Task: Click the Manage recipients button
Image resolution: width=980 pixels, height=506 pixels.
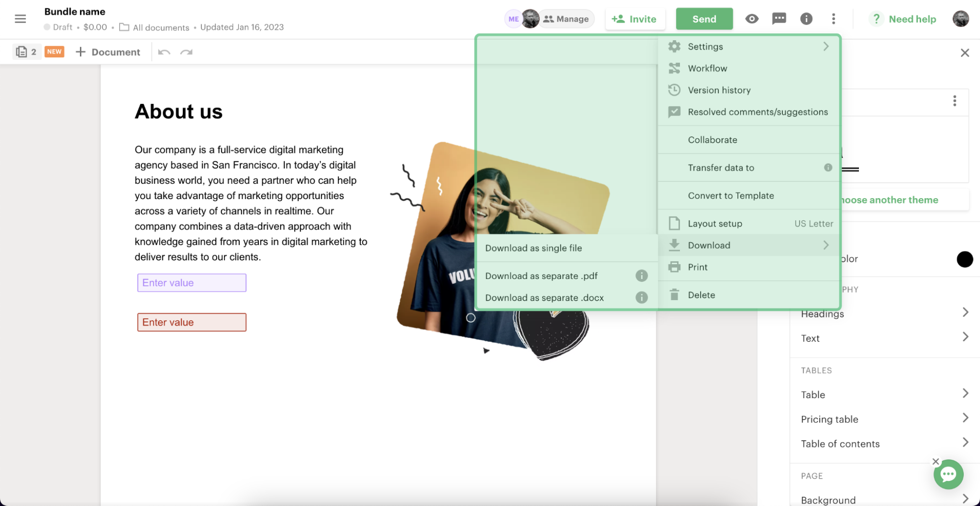Action: tap(566, 19)
